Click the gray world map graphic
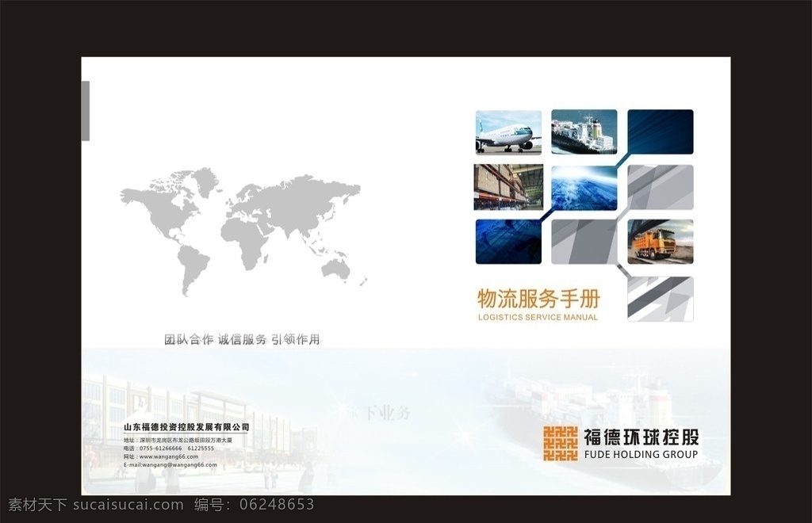This screenshot has width=812, height=523. click(243, 231)
